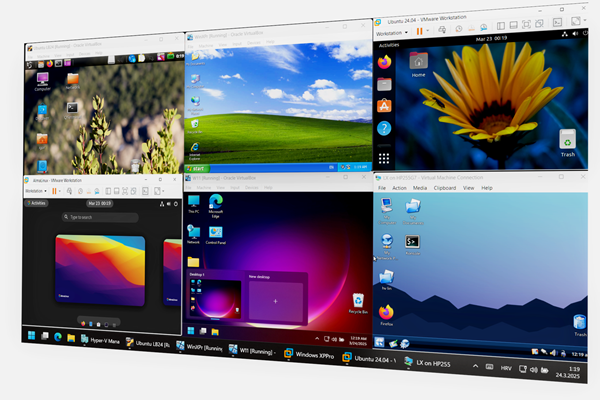Pause the AlmaLinux VMware virtual machine
Screen dimensions: 600x400
pyautogui.click(x=54, y=191)
